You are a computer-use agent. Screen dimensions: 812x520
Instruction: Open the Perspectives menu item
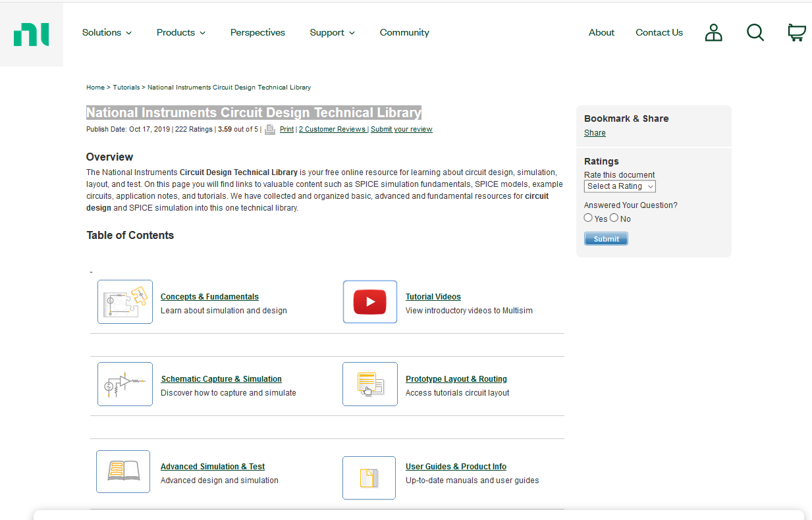(x=257, y=32)
